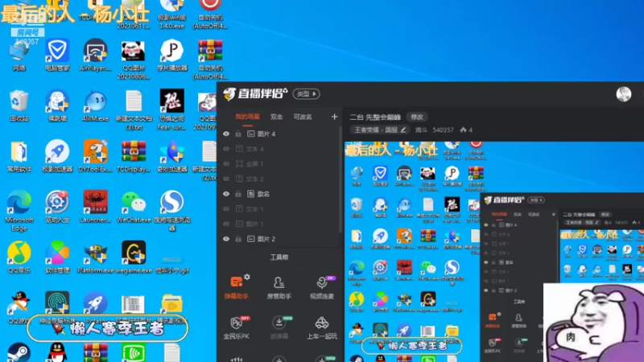Hide the 歌名 layer

pyautogui.click(x=226, y=194)
